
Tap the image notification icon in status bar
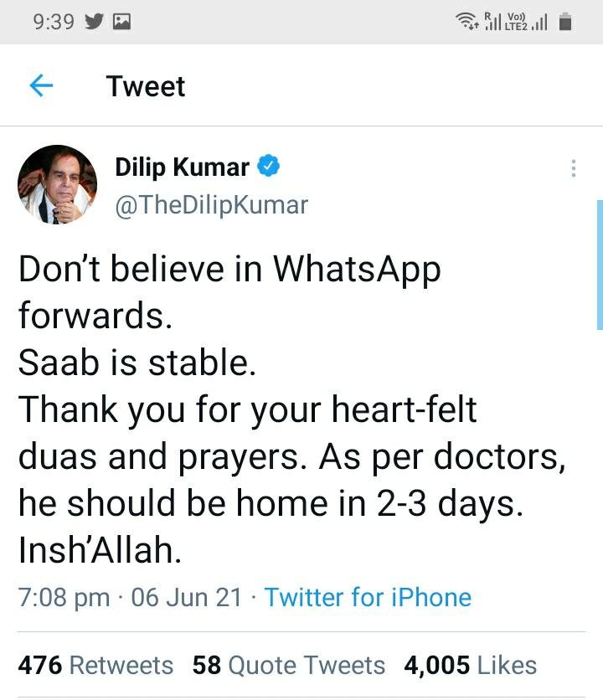[x=122, y=22]
